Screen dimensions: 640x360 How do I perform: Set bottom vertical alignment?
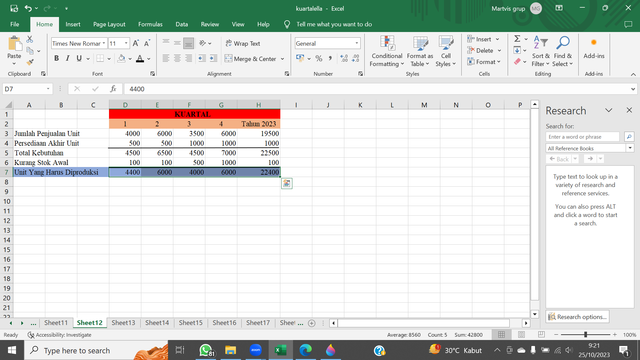tap(188, 43)
